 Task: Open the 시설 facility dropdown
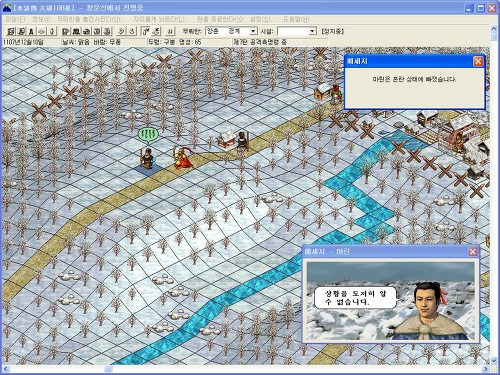point(312,31)
